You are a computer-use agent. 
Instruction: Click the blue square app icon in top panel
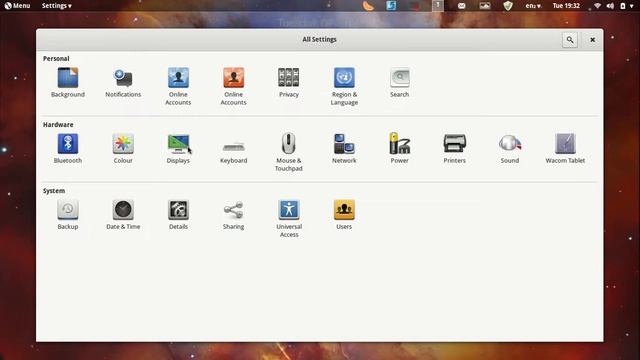[391, 6]
